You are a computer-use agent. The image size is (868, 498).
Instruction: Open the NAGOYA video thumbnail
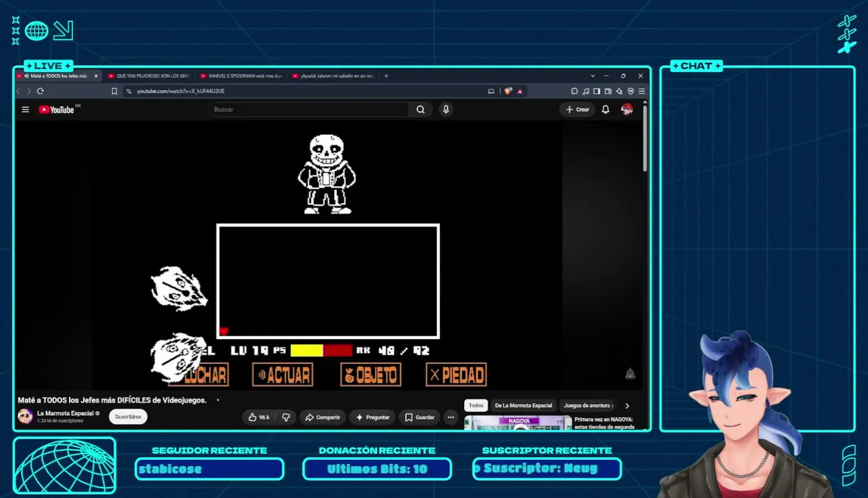(518, 423)
